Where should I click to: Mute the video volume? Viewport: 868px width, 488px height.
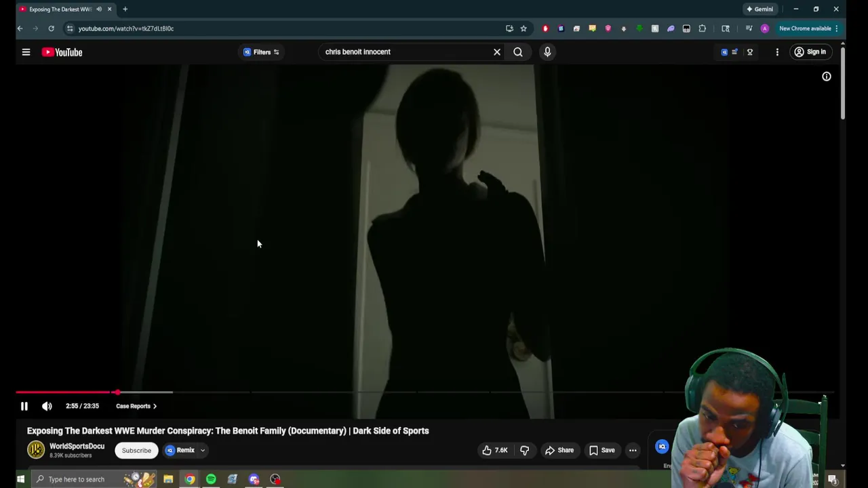tap(47, 406)
